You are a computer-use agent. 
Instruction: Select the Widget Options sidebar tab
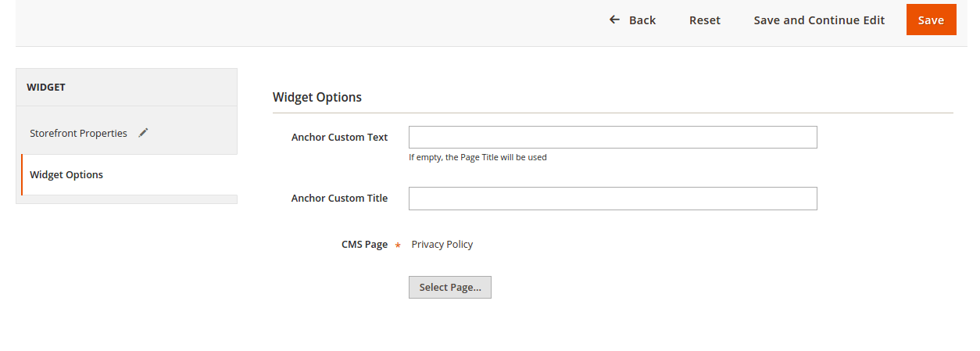[66, 174]
